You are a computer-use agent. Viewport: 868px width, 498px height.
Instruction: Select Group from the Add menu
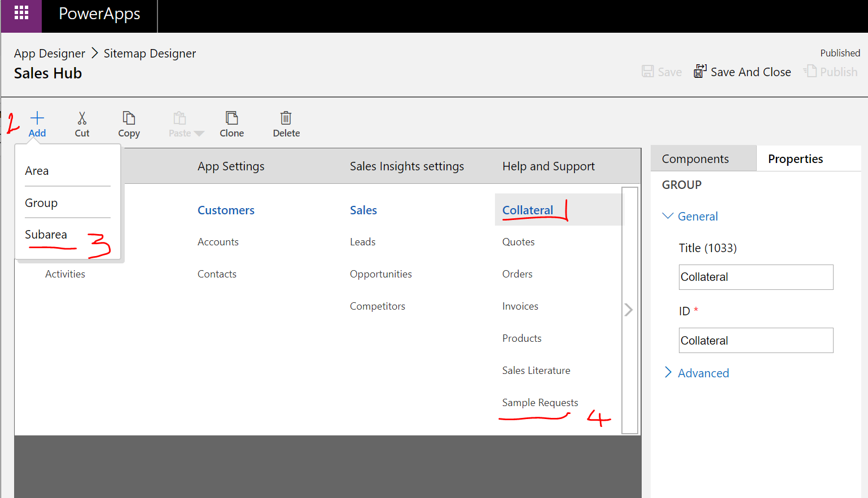pyautogui.click(x=41, y=202)
